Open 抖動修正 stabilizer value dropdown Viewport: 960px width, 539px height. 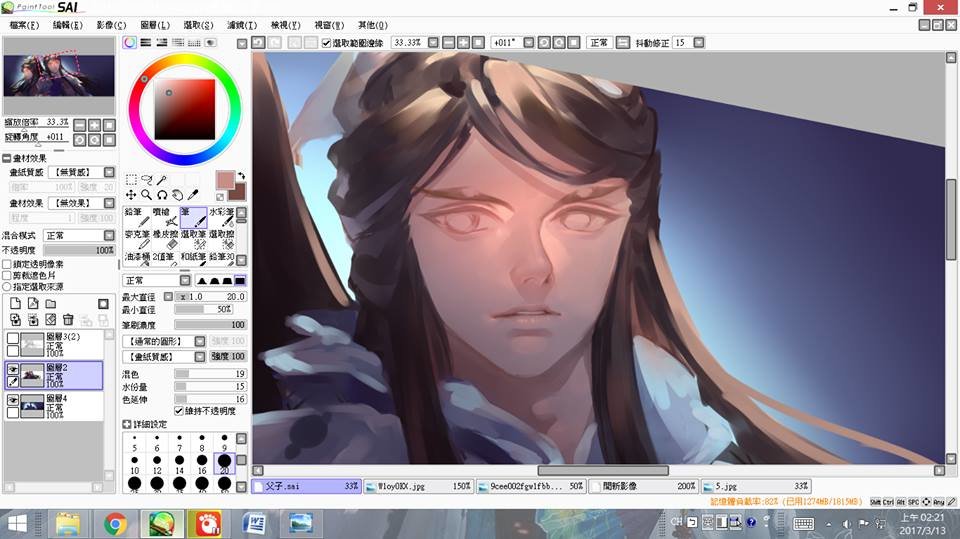coord(699,42)
